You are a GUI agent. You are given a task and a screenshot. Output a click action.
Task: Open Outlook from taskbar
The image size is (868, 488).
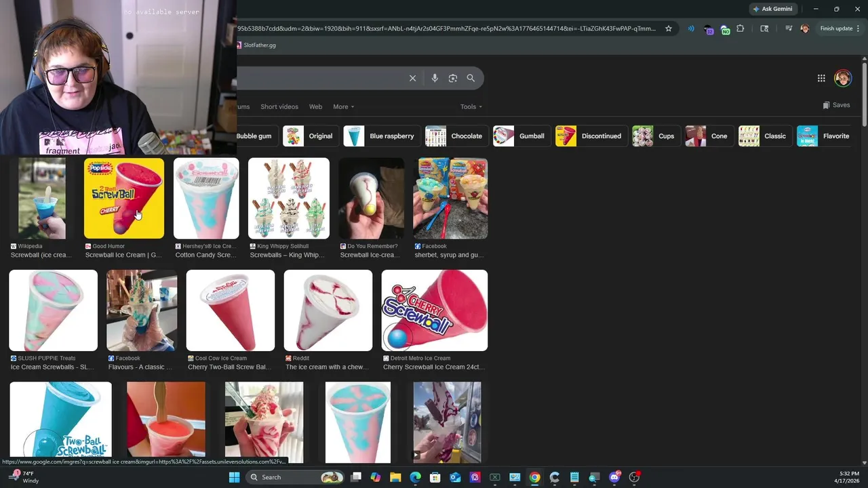(x=455, y=477)
